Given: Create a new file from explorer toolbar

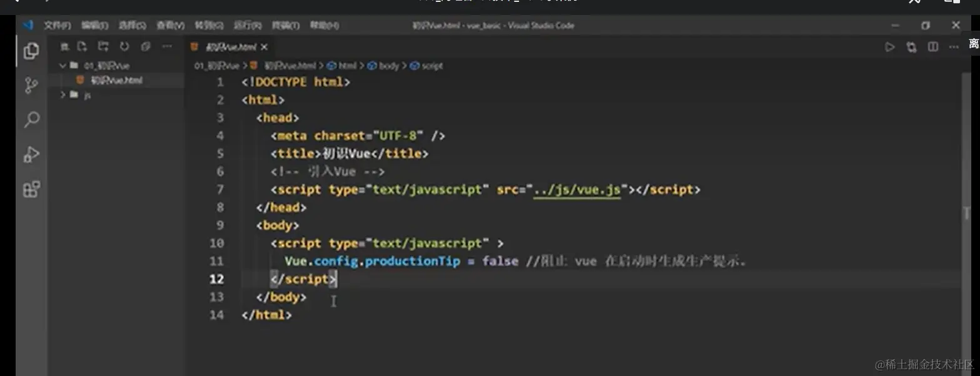Looking at the screenshot, I should (x=82, y=47).
